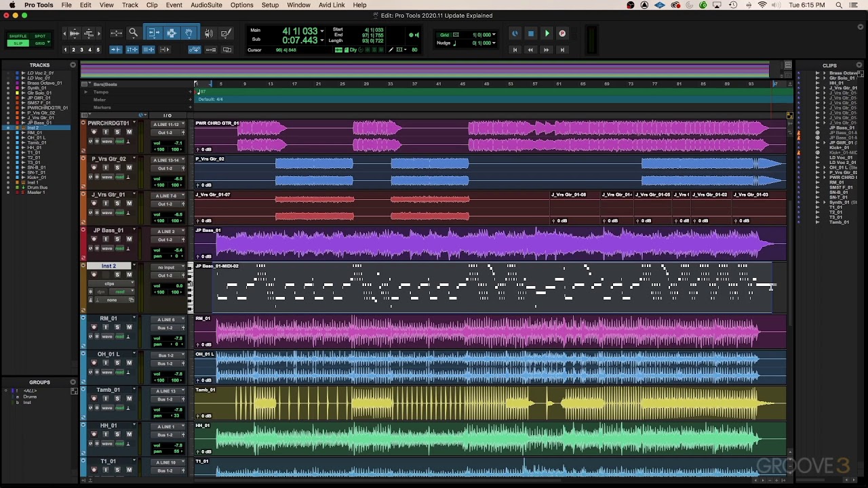Screen dimensions: 868x488
Task: Click the Inst 2 track name
Action: [x=108, y=266]
